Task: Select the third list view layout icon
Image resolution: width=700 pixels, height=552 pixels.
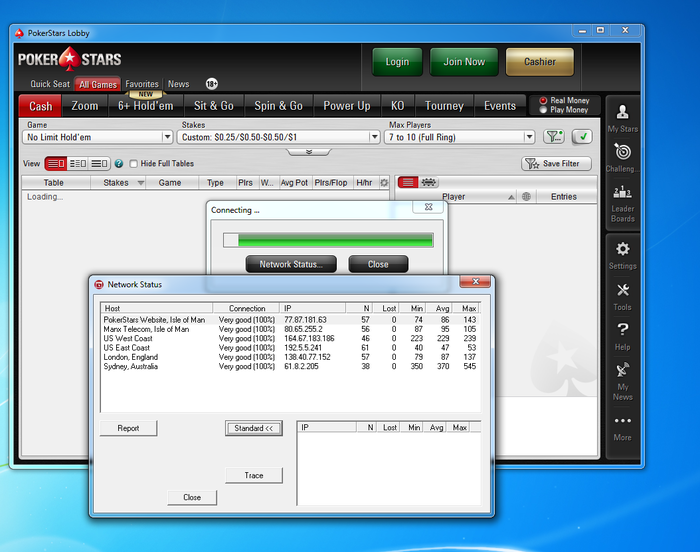Action: [99, 163]
